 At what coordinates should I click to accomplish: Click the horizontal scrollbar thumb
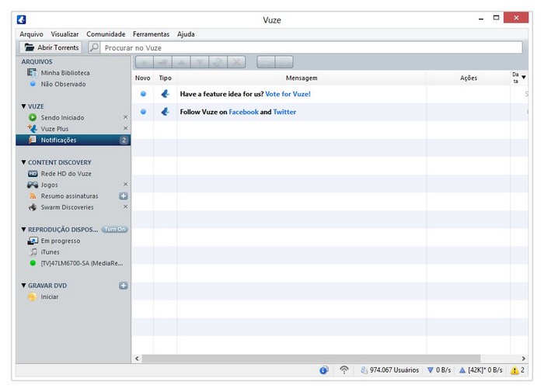coord(311,359)
